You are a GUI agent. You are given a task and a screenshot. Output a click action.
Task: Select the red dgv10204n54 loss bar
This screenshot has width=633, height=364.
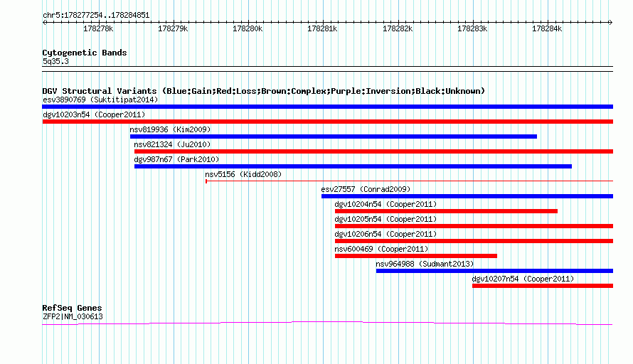pyautogui.click(x=447, y=211)
